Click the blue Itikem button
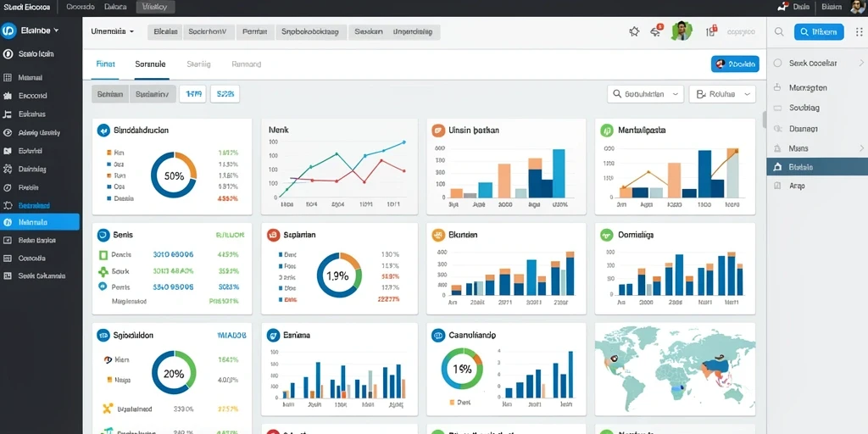This screenshot has width=868, height=434. (819, 32)
